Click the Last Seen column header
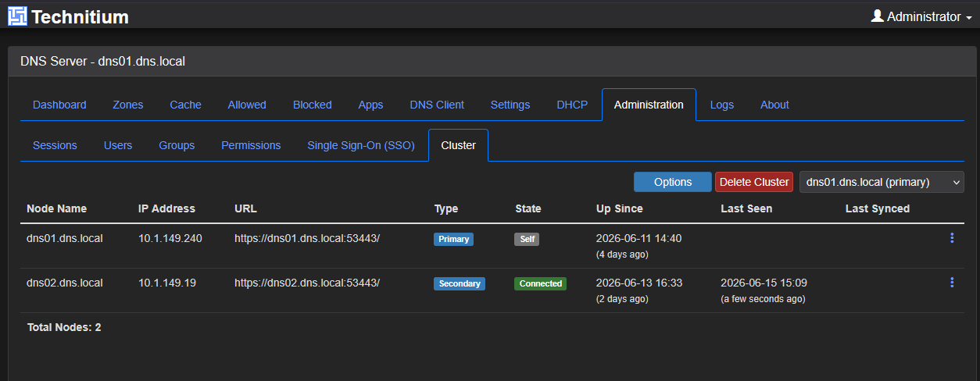The image size is (980, 381). [x=746, y=208]
